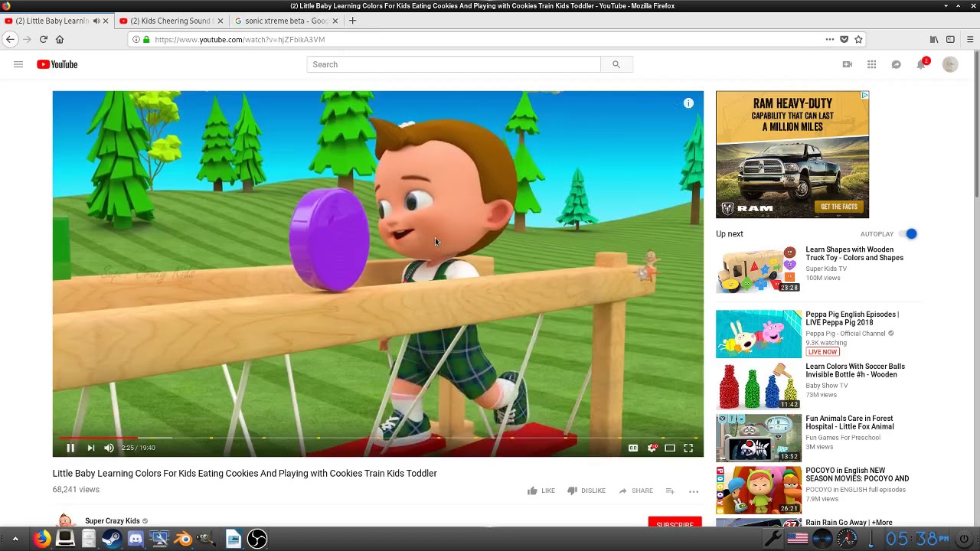Share the video
Screen dimensions: 980x551
coord(635,491)
